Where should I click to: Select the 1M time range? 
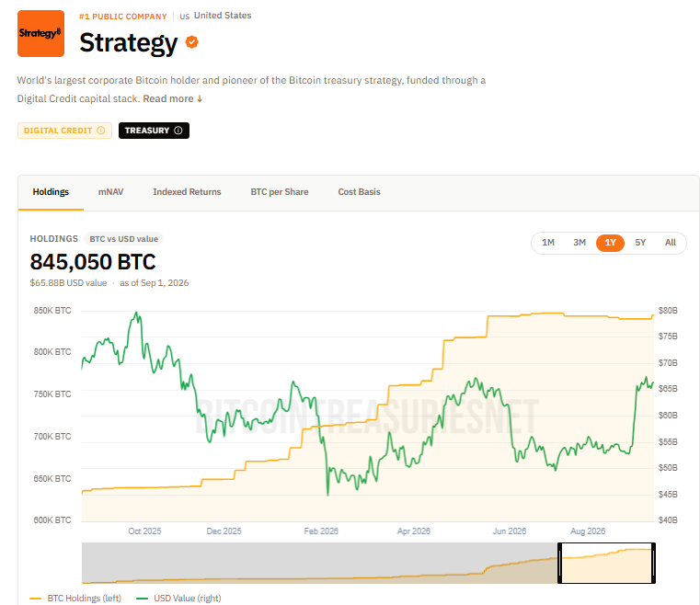click(x=548, y=243)
